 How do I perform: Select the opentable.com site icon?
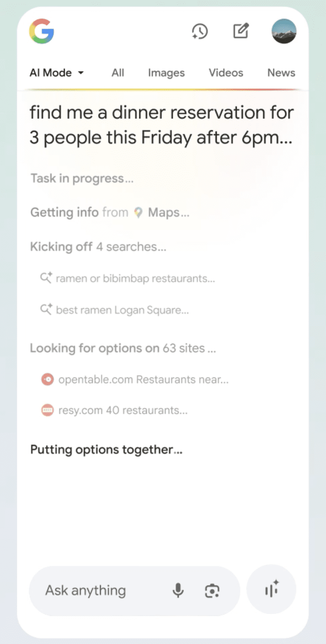[47, 380]
